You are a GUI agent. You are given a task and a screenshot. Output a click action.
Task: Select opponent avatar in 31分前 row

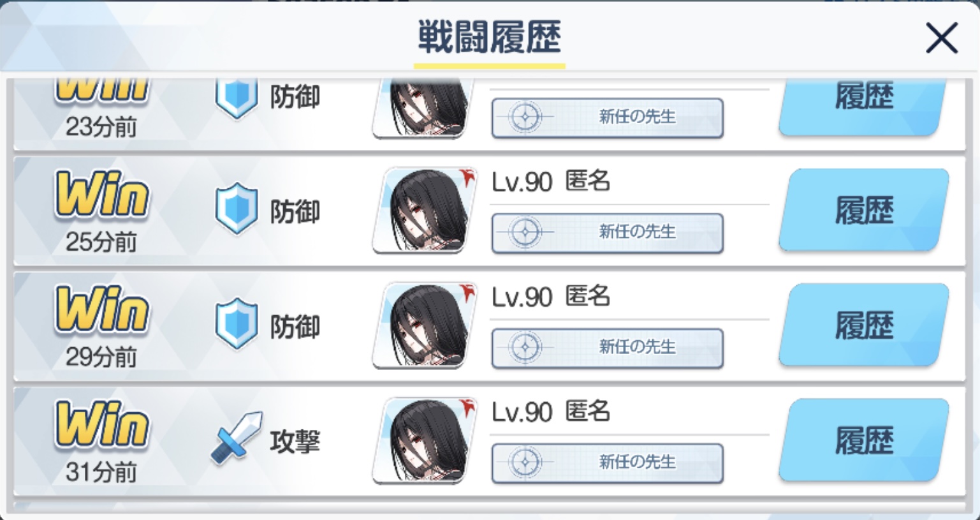click(x=425, y=440)
